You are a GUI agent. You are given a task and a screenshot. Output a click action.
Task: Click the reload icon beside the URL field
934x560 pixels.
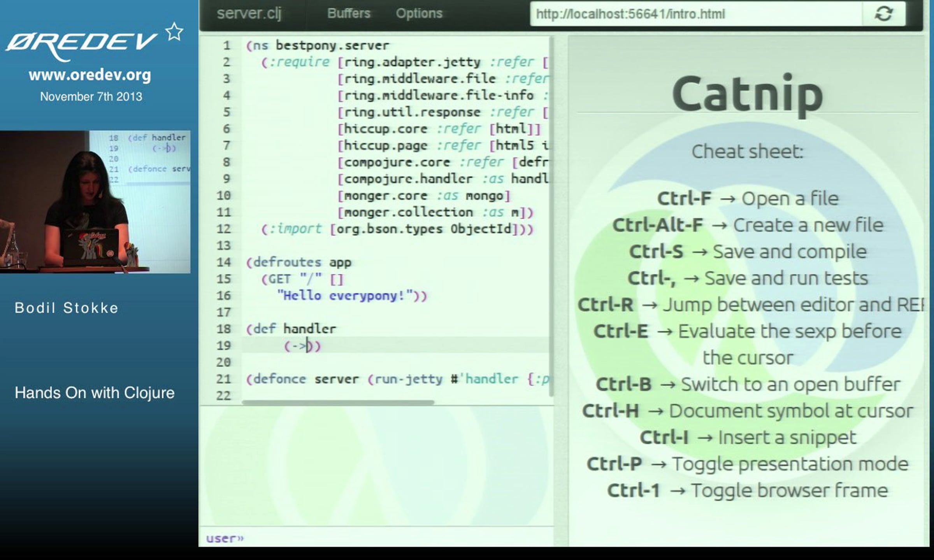coord(884,14)
